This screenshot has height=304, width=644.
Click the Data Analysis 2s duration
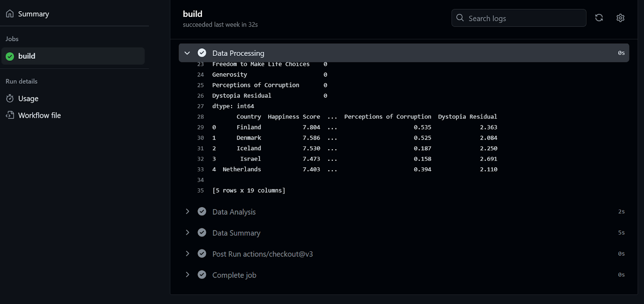click(x=621, y=212)
